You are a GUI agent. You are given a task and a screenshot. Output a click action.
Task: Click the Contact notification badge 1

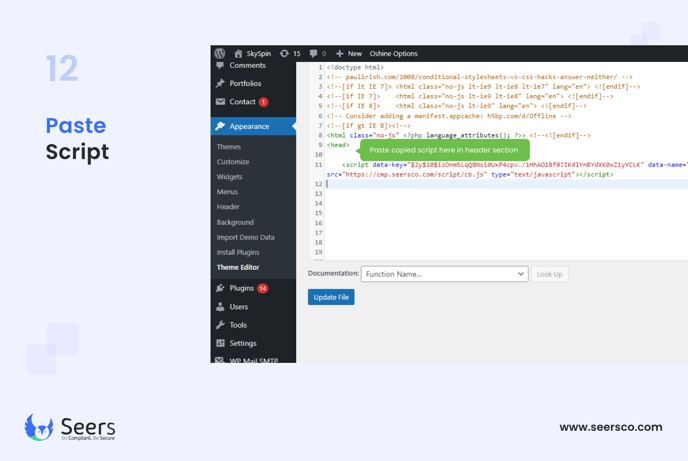tap(263, 102)
